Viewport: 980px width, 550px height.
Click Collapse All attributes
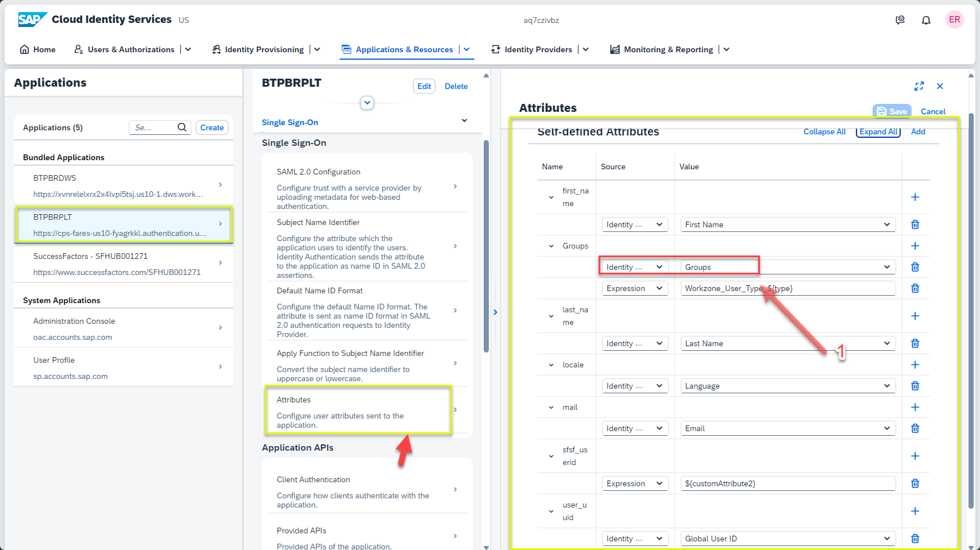pyautogui.click(x=824, y=131)
